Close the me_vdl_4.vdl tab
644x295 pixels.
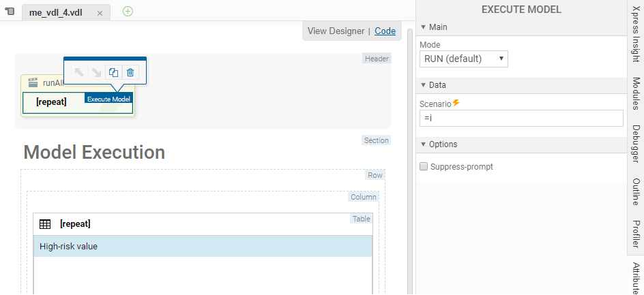pos(100,13)
